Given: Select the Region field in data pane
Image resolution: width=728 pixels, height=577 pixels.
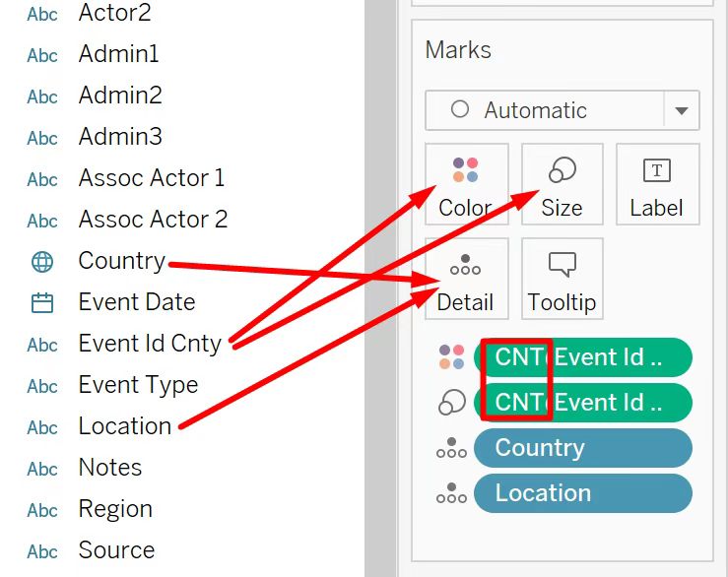Looking at the screenshot, I should [115, 509].
